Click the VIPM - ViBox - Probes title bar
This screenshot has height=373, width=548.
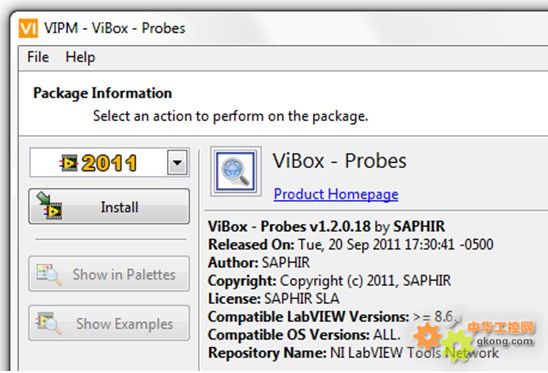click(115, 28)
